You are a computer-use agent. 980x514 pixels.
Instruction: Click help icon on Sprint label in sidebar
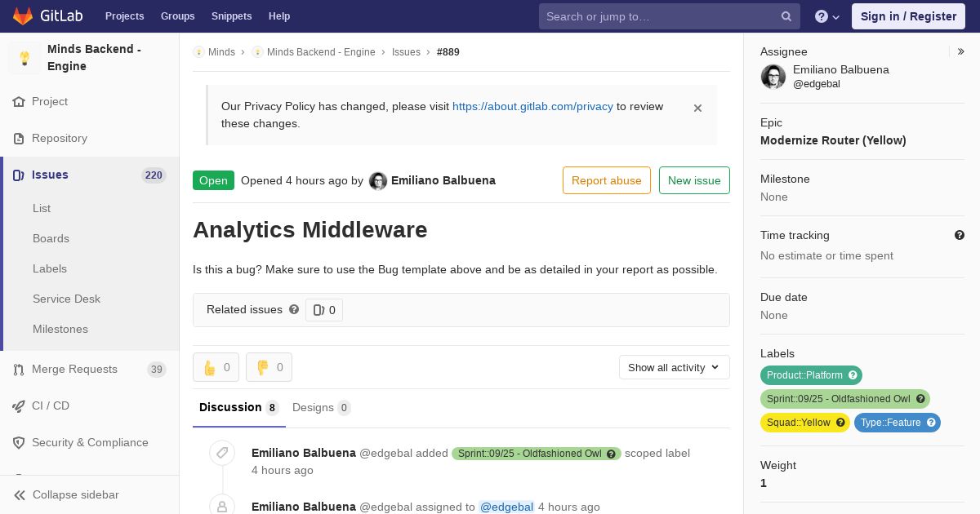[920, 399]
